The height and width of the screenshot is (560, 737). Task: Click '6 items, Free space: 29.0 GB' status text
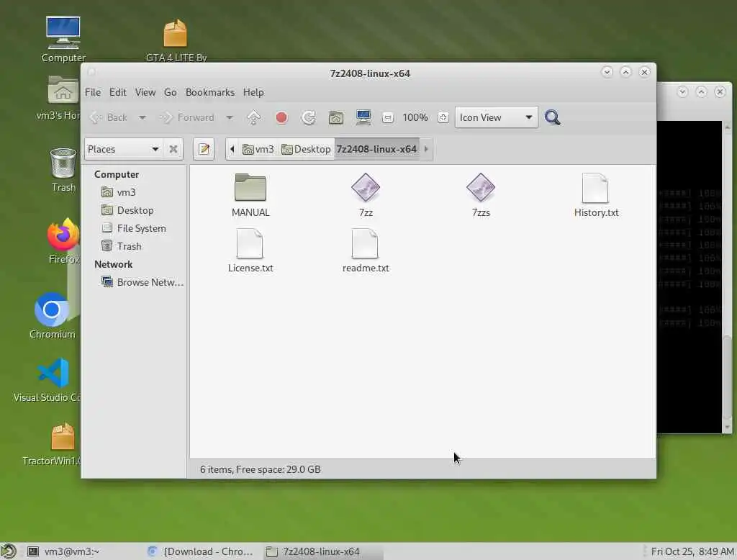point(261,469)
